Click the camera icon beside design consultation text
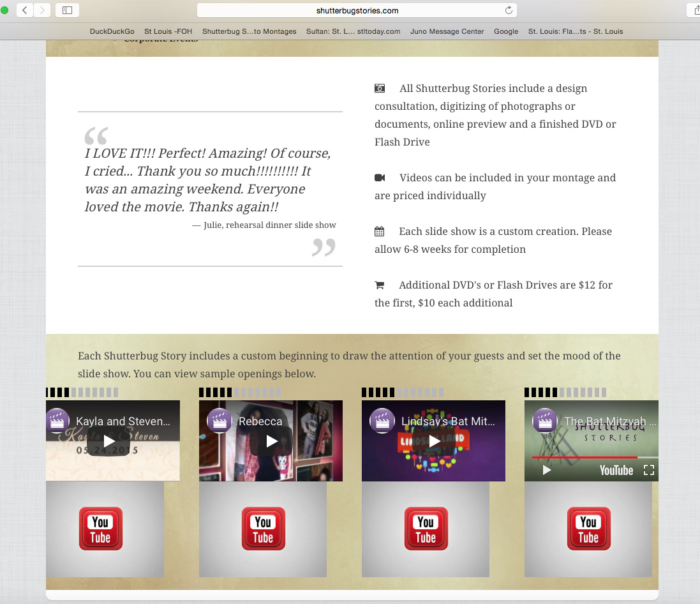The height and width of the screenshot is (604, 700). click(380, 88)
